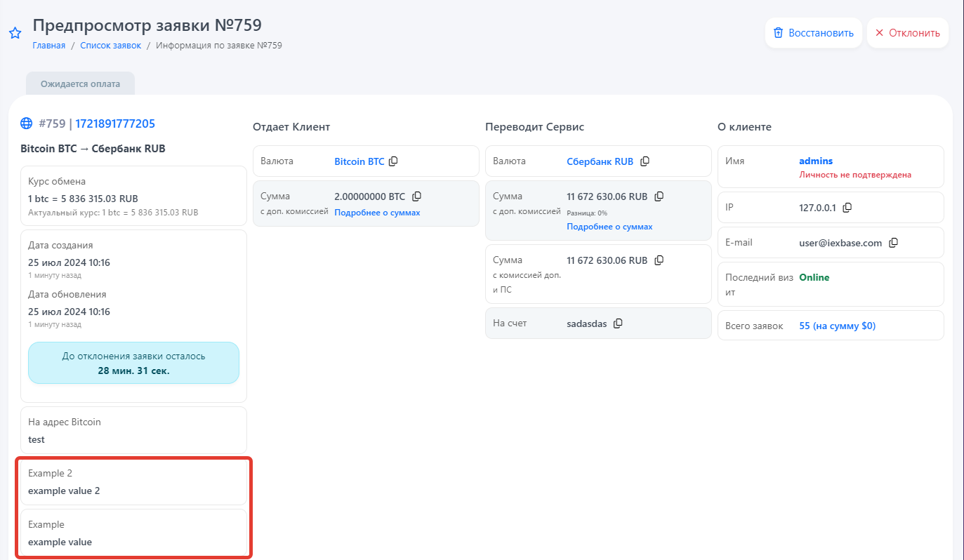Copy the amount with commission and ПС
This screenshot has width=964, height=560.
(x=659, y=260)
